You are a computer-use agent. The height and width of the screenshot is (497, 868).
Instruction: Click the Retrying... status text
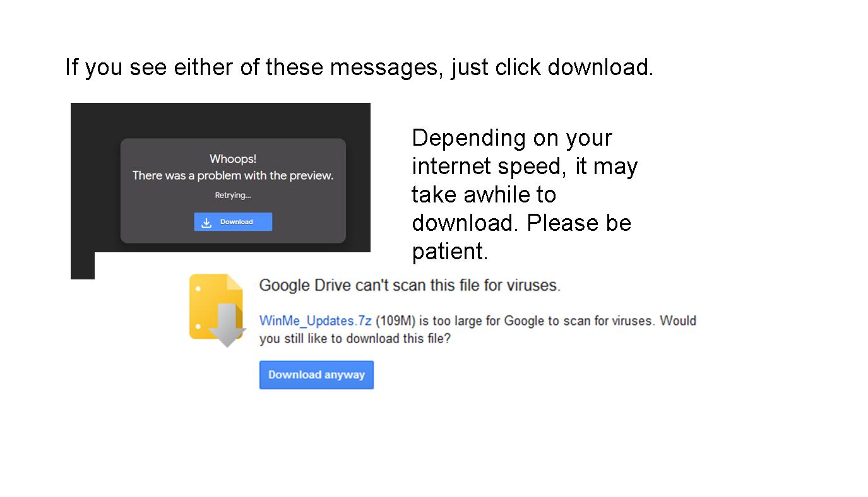(233, 196)
